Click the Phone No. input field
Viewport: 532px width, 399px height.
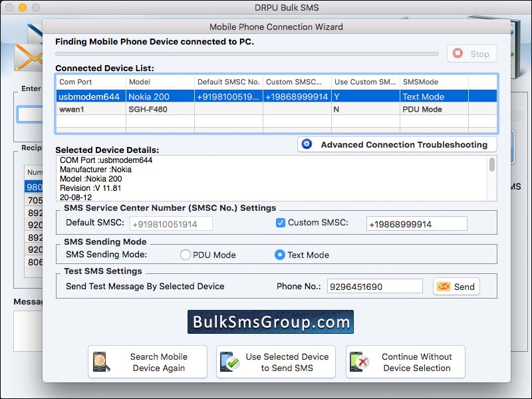pos(376,287)
